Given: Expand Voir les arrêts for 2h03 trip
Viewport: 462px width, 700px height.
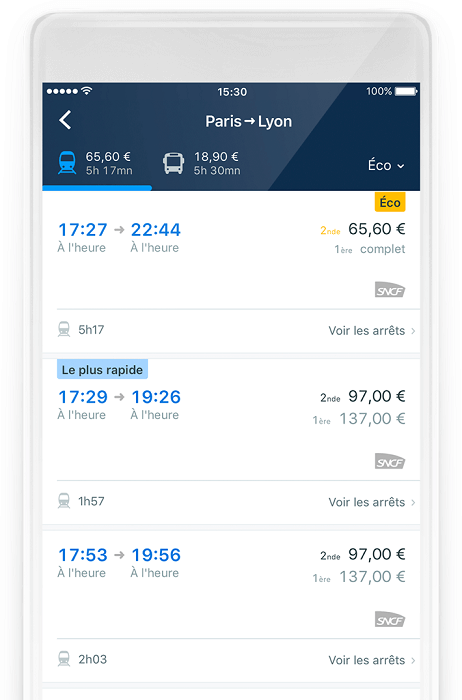Looking at the screenshot, I should pyautogui.click(x=372, y=660).
